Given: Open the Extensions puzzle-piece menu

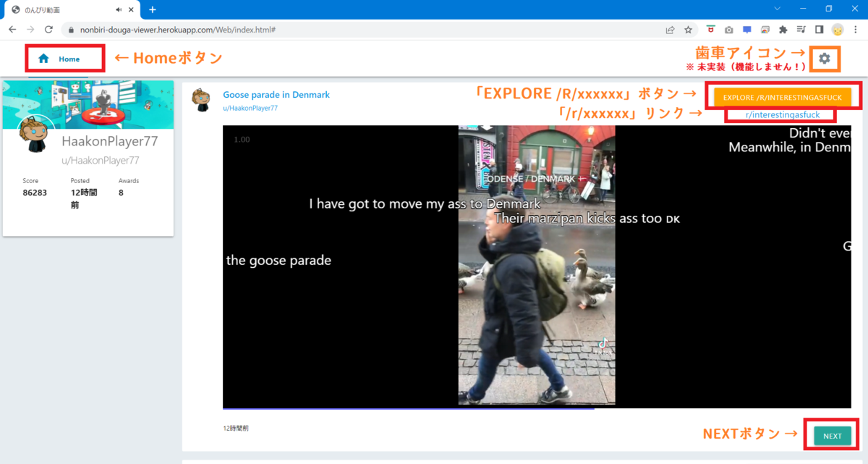Looking at the screenshot, I should (x=783, y=30).
